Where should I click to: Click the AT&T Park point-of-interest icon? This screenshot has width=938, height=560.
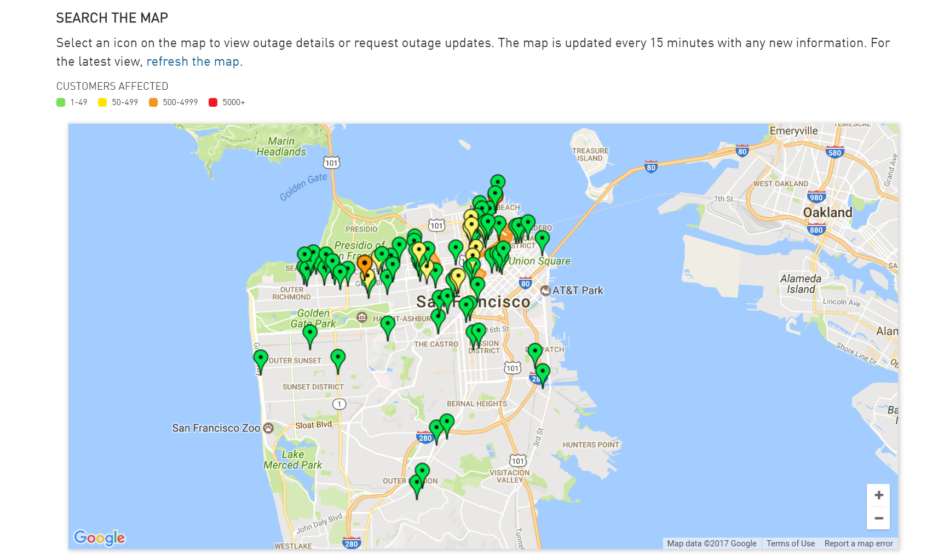coord(545,291)
